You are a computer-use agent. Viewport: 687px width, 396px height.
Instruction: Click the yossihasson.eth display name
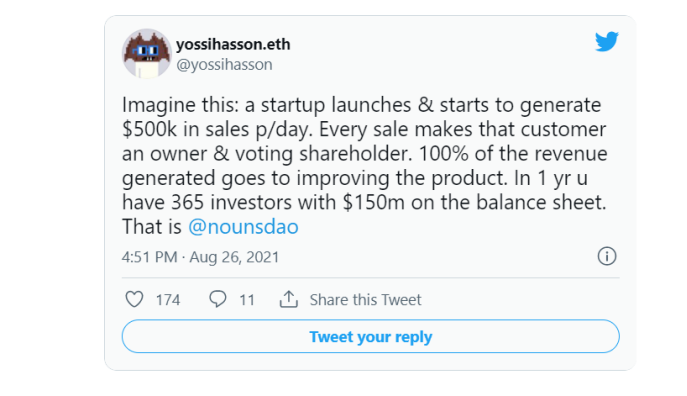[x=233, y=44]
